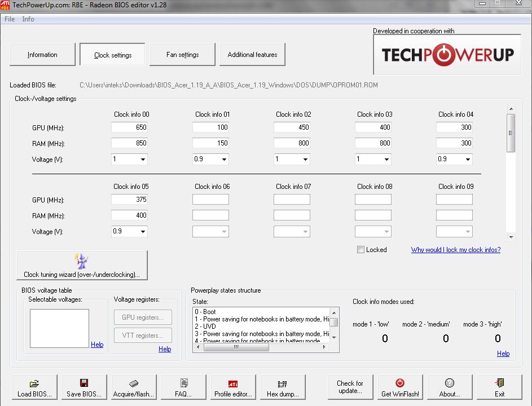Viewport: 532px width, 406px height.
Task: Click the Save BIOS floppy disk icon
Action: [x=84, y=383]
